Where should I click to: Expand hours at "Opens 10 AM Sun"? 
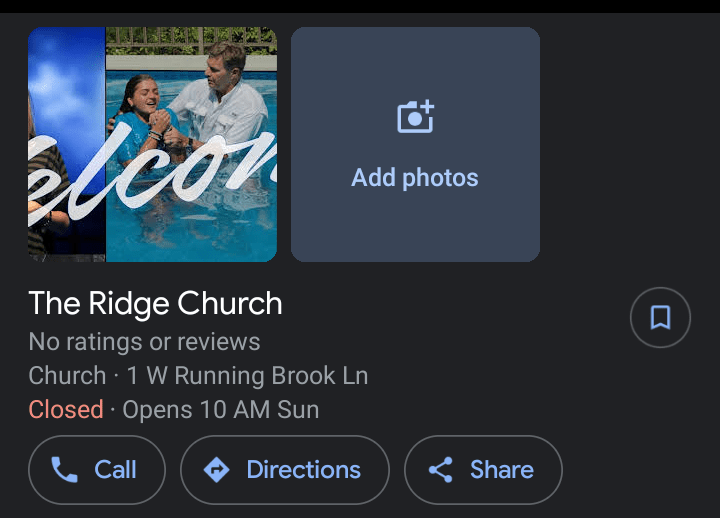point(220,409)
